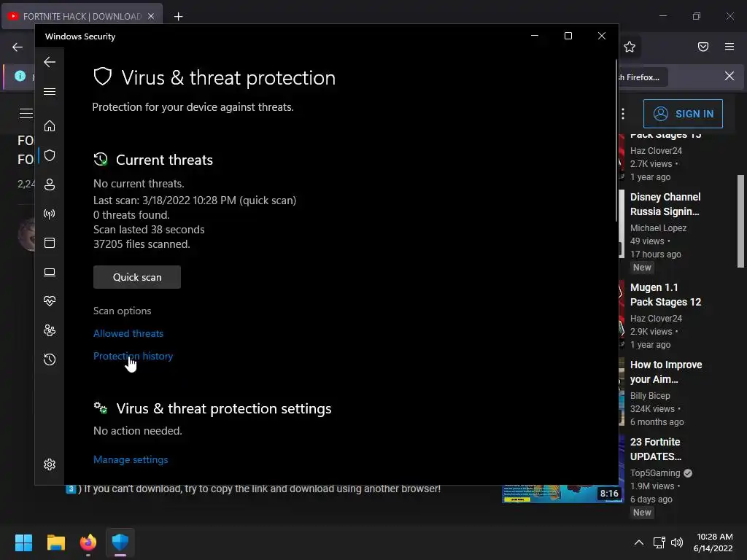747x560 pixels.
Task: Open network status tray icon
Action: tap(659, 542)
